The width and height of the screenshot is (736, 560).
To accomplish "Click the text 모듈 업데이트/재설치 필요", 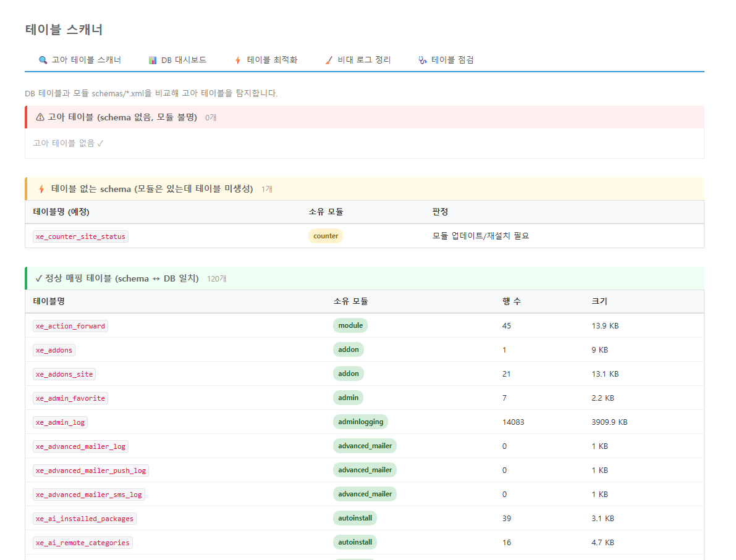I will point(481,236).
